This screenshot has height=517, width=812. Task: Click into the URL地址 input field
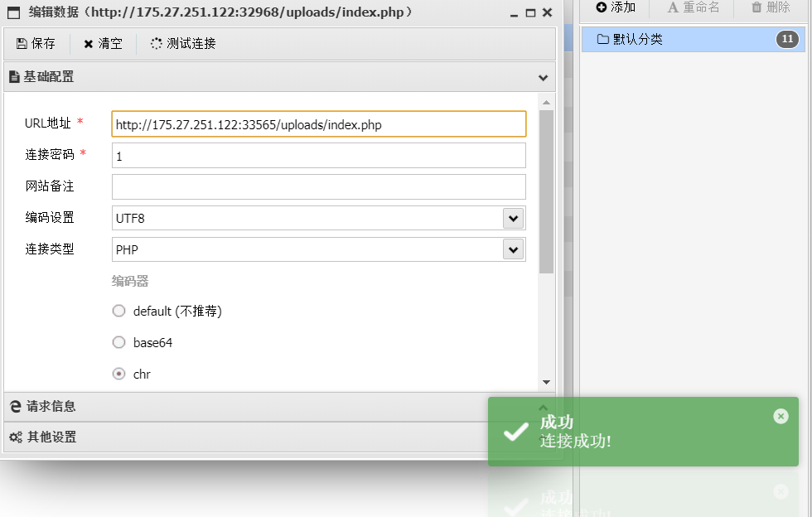coord(318,124)
